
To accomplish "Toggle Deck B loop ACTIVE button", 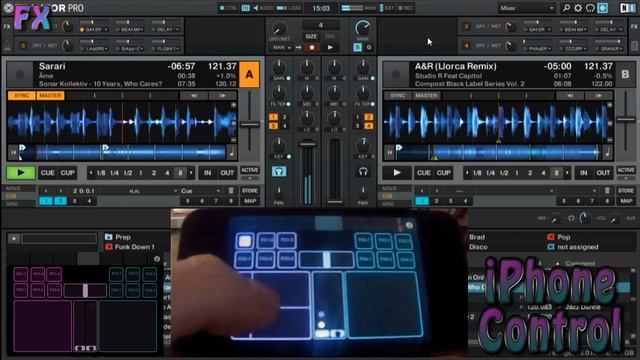I will pyautogui.click(x=626, y=170).
